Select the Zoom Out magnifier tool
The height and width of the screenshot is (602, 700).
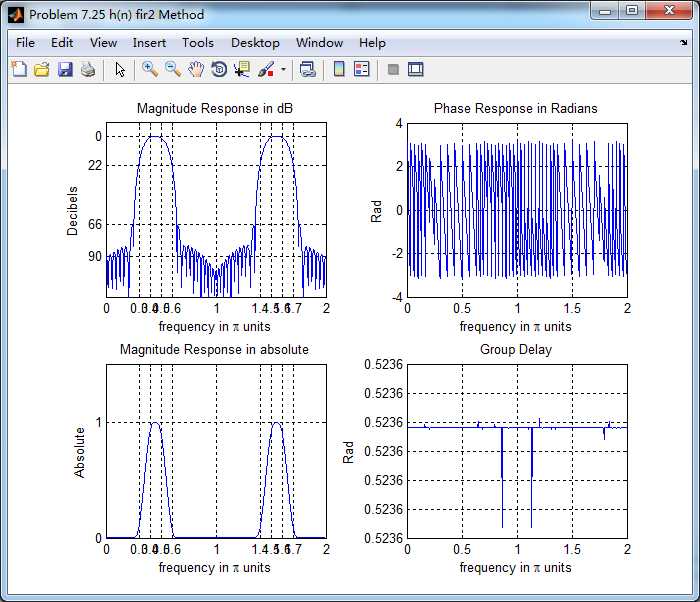(x=173, y=69)
